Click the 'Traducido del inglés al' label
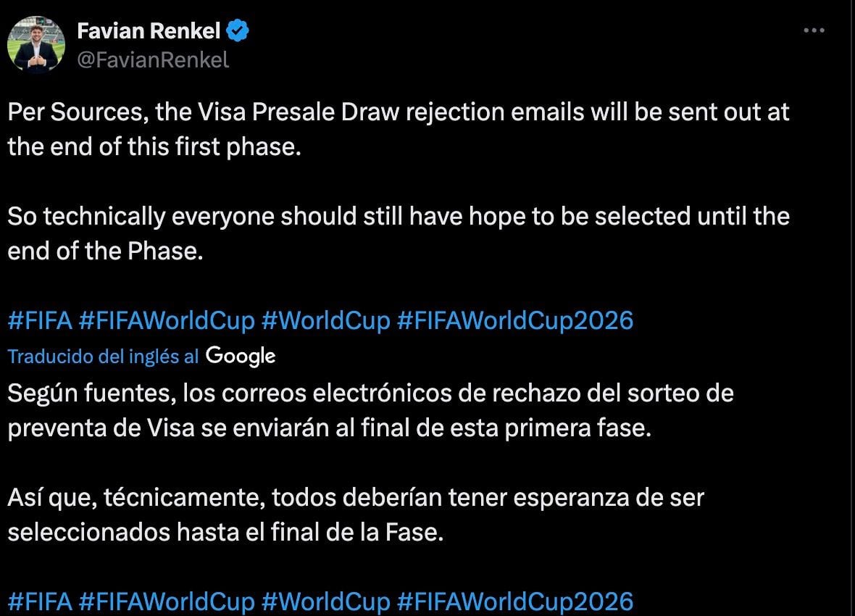 104,356
